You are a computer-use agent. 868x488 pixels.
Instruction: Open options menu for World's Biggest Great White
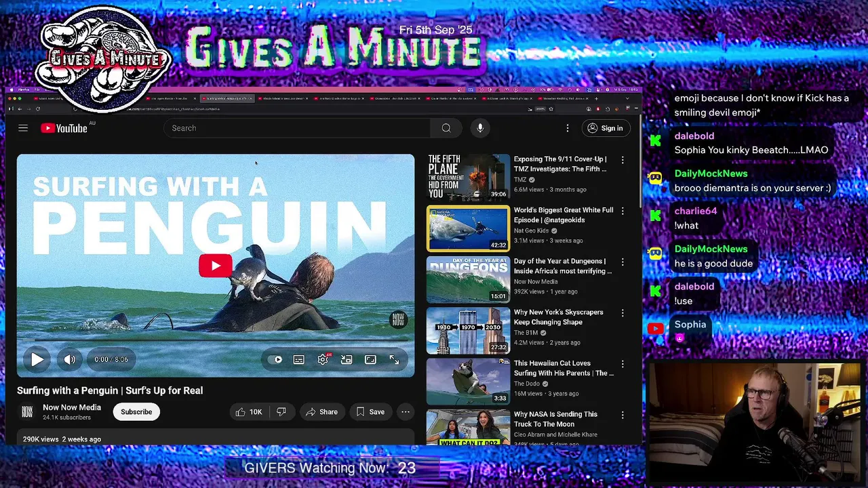point(623,211)
